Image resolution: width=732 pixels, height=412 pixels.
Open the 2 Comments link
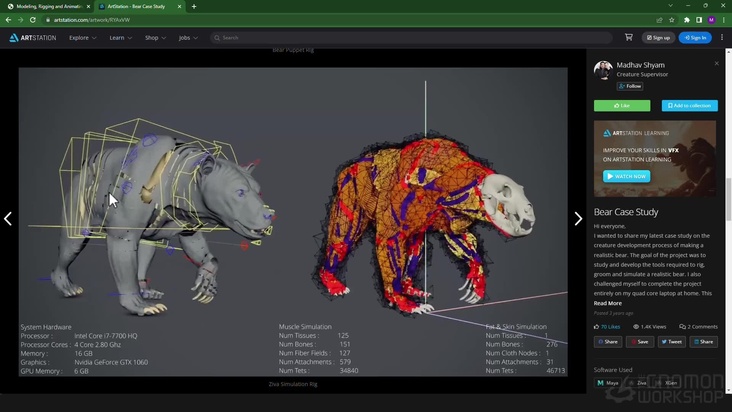(698, 327)
